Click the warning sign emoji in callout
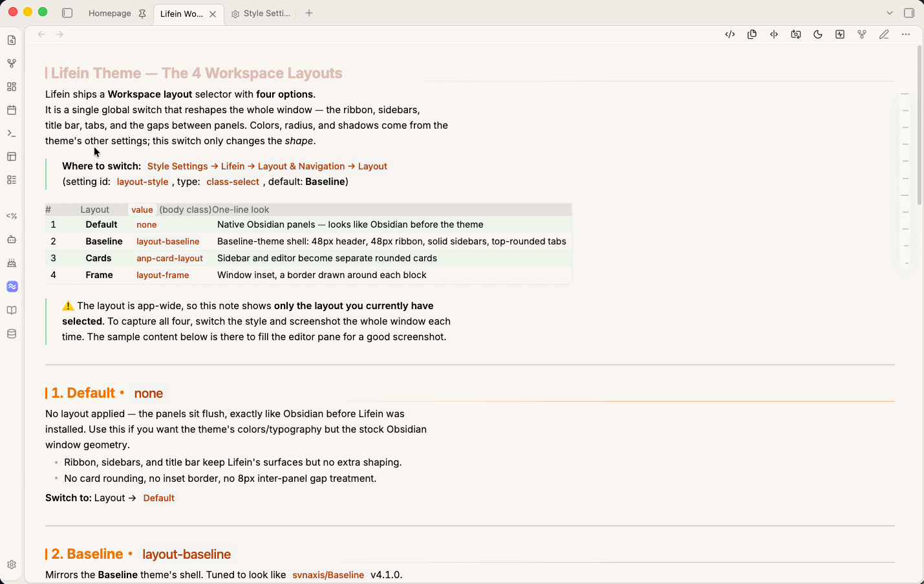Screen dimensions: 924x584 (x=68, y=306)
